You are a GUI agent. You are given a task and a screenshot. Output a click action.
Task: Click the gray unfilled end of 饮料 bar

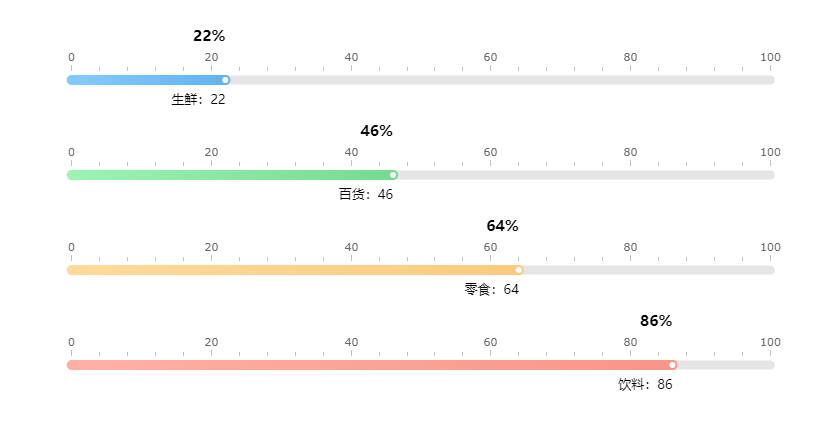click(725, 365)
